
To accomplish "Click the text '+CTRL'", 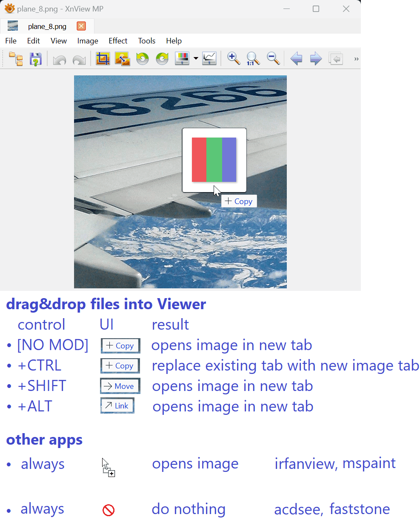I will 39,365.
